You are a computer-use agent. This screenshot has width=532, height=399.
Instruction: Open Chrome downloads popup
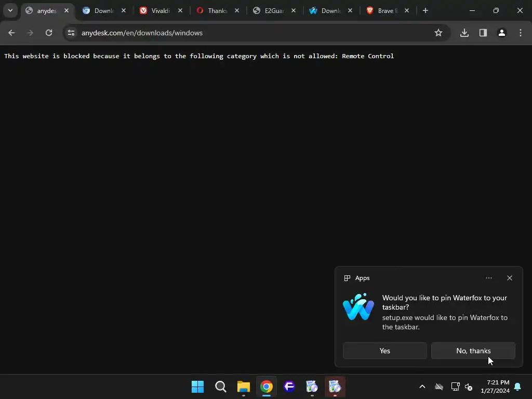pyautogui.click(x=464, y=33)
